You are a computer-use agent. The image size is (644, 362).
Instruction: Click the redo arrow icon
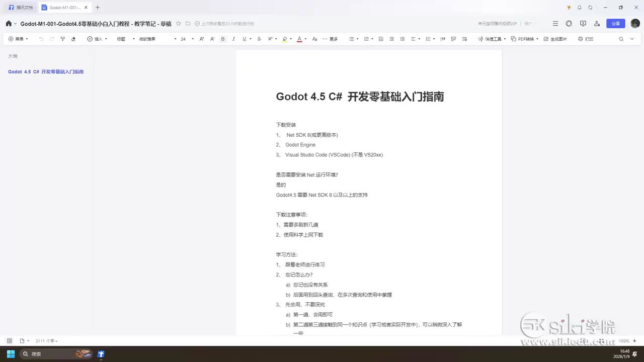(x=52, y=39)
